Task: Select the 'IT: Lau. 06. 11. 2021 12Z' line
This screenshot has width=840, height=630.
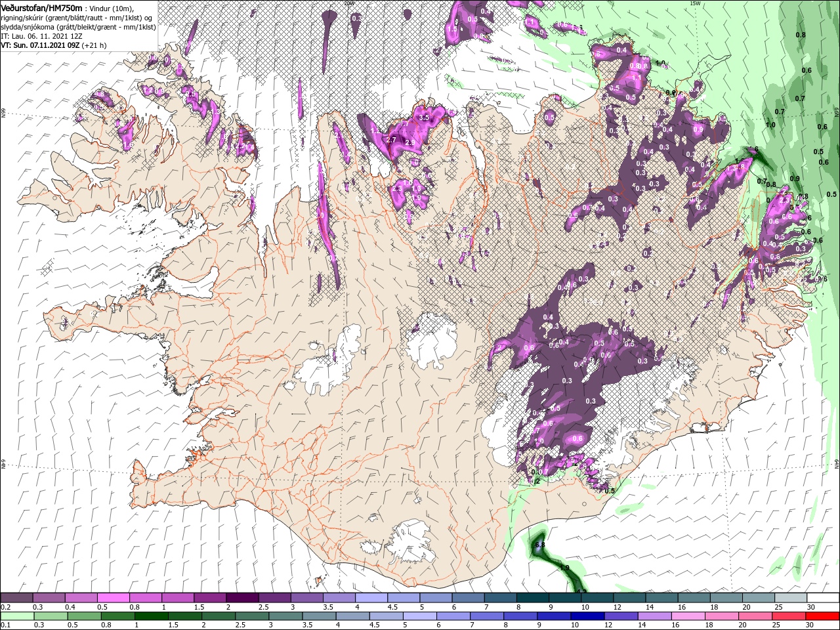Action: [x=41, y=36]
